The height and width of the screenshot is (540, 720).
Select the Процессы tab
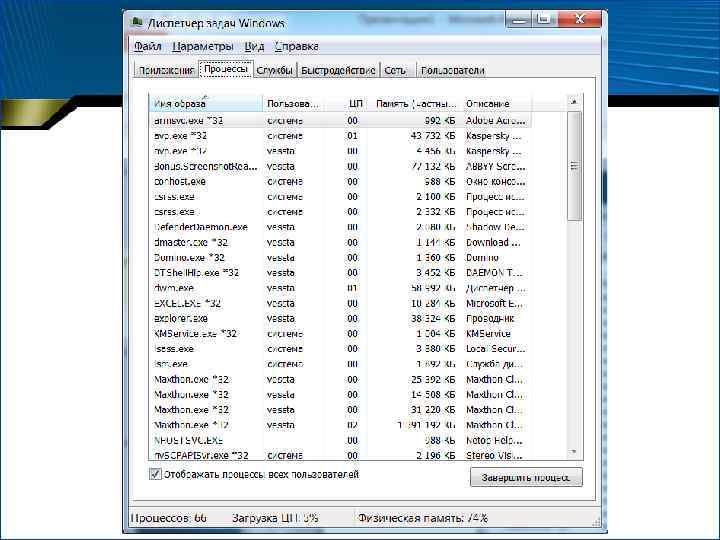[x=225, y=69]
